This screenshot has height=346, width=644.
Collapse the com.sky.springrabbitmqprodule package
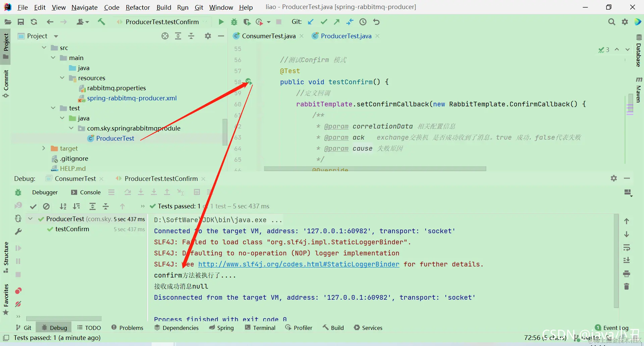(x=71, y=128)
